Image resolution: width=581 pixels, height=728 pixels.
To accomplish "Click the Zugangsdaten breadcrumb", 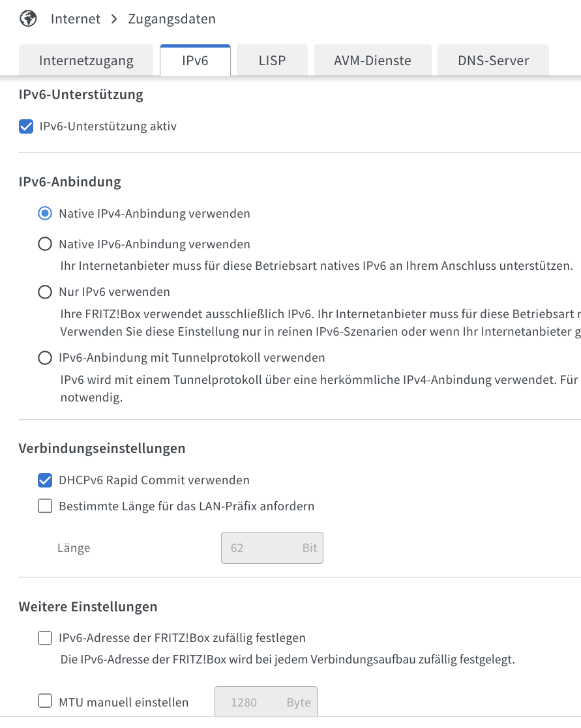I will point(172,19).
